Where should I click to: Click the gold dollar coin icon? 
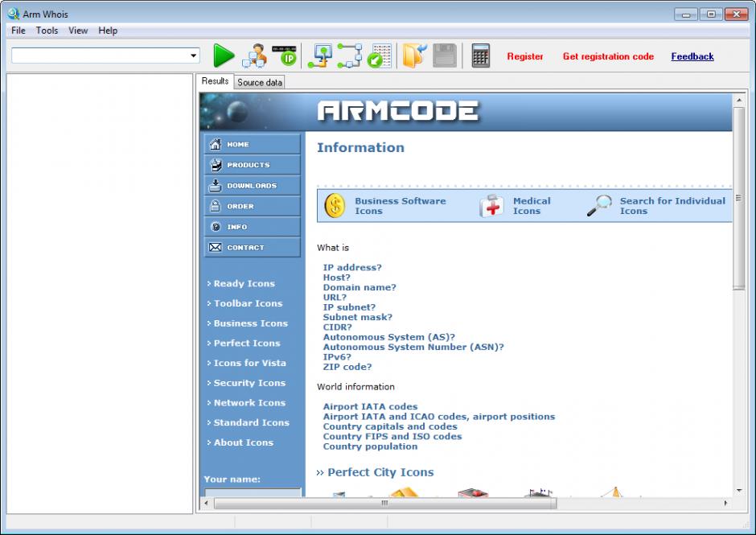point(335,205)
